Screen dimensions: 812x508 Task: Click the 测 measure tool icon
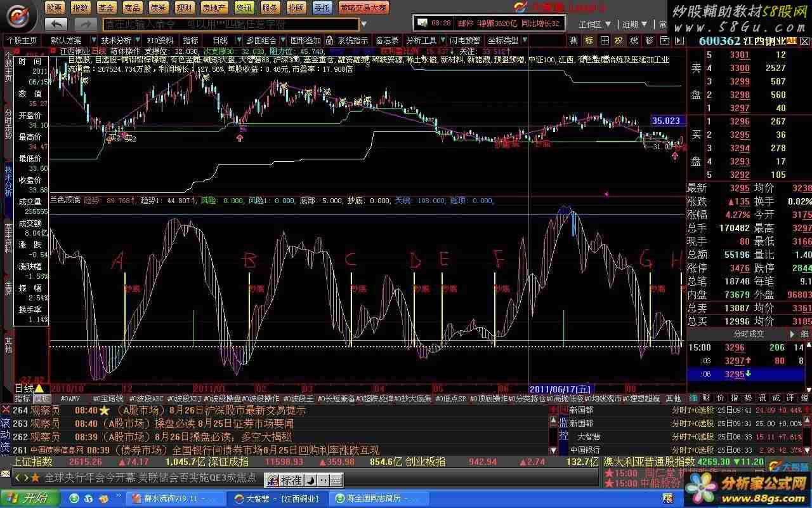pos(573,40)
